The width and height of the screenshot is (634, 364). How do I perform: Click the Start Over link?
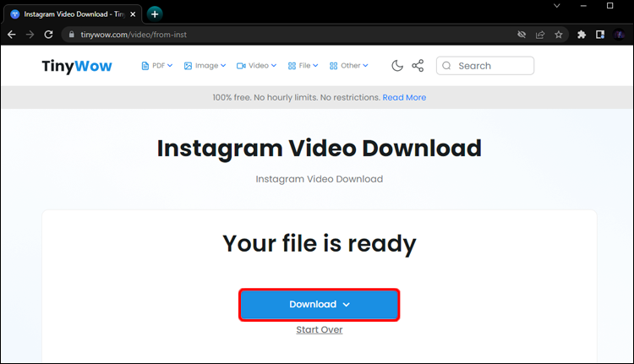pyautogui.click(x=320, y=329)
